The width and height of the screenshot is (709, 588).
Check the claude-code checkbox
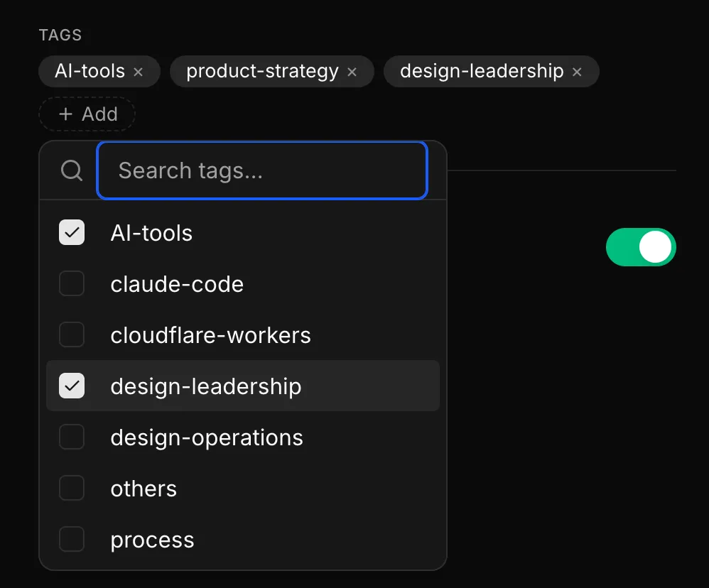(72, 283)
